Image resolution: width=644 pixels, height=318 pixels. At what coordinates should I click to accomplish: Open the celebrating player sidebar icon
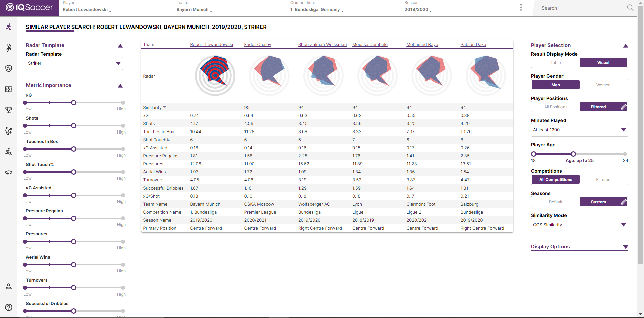coord(9,48)
